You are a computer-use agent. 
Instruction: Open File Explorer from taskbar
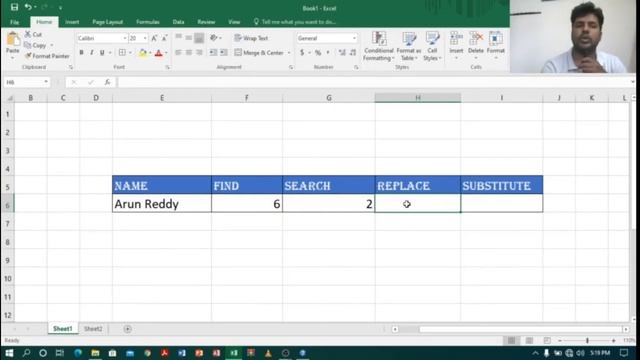point(95,353)
